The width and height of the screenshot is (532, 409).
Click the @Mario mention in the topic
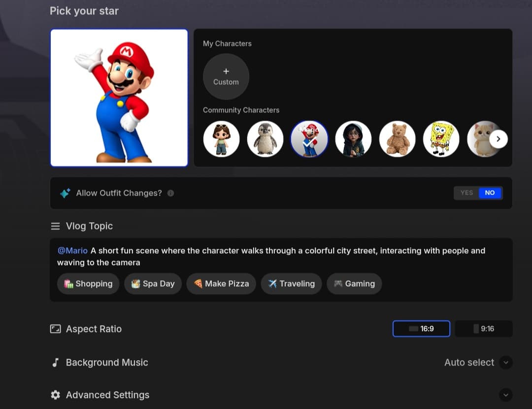tap(72, 250)
